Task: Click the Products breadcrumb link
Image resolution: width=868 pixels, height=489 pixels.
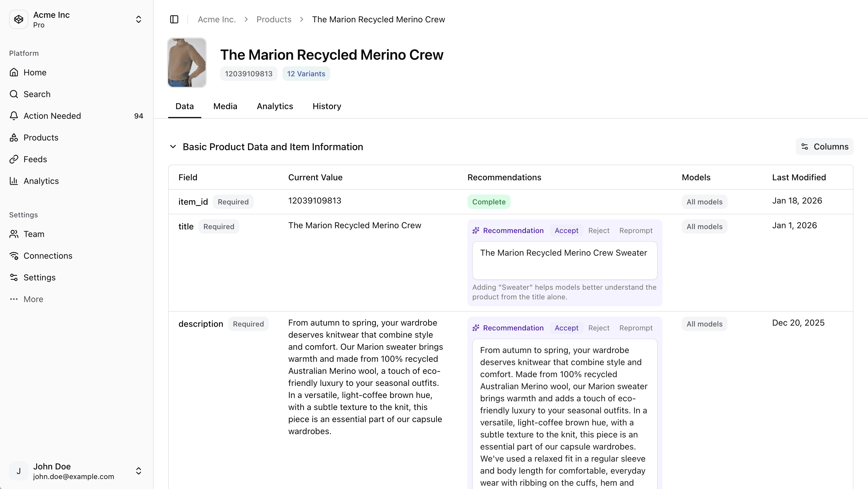Action: 274,19
